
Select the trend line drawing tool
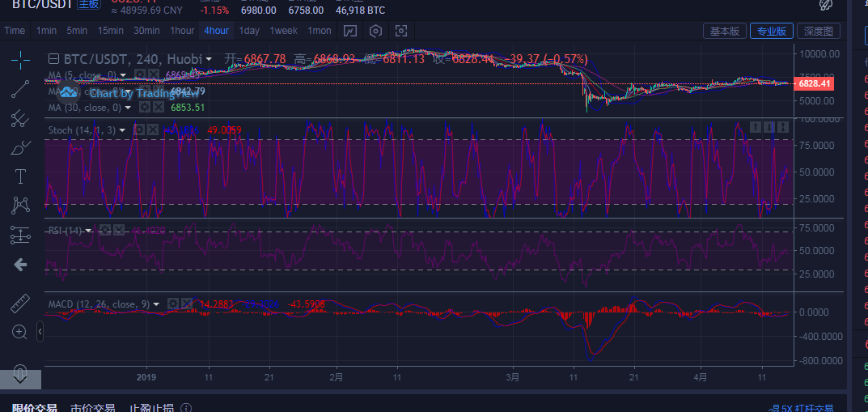pyautogui.click(x=20, y=88)
